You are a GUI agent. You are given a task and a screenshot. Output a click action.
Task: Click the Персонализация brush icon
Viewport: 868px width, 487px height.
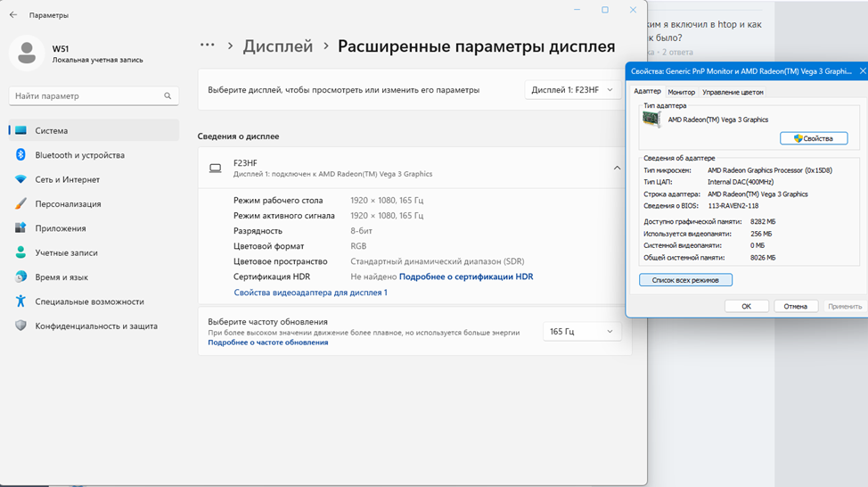point(21,204)
